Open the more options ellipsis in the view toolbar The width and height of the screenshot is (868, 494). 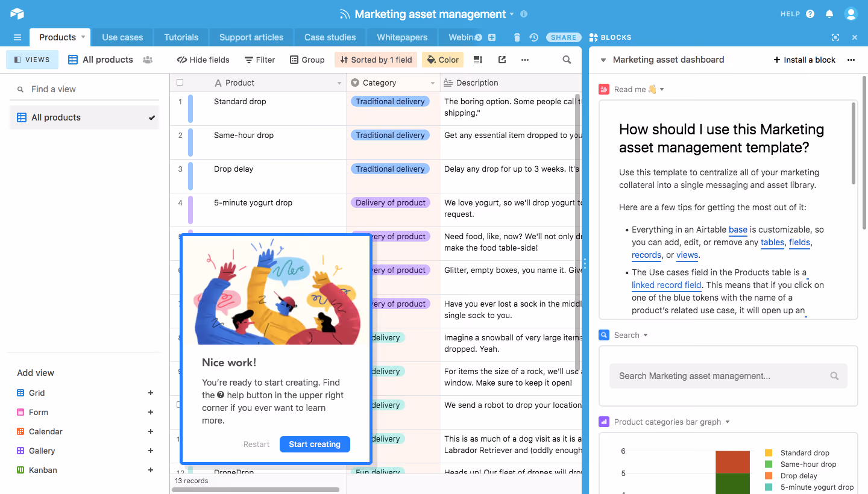525,60
